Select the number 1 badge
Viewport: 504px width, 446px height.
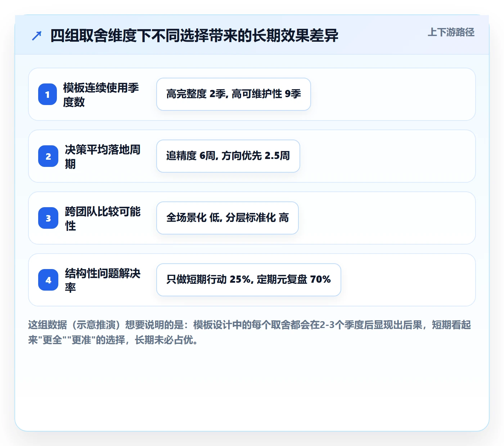pyautogui.click(x=48, y=94)
